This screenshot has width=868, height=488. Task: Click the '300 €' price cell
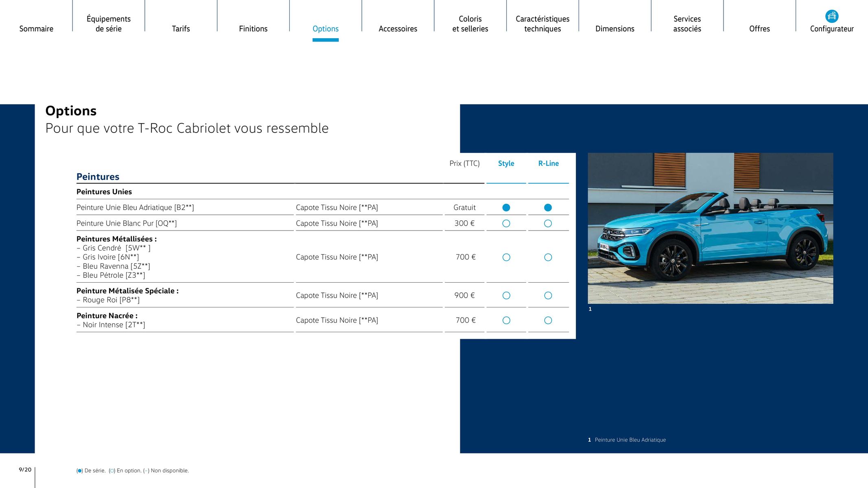click(x=464, y=223)
